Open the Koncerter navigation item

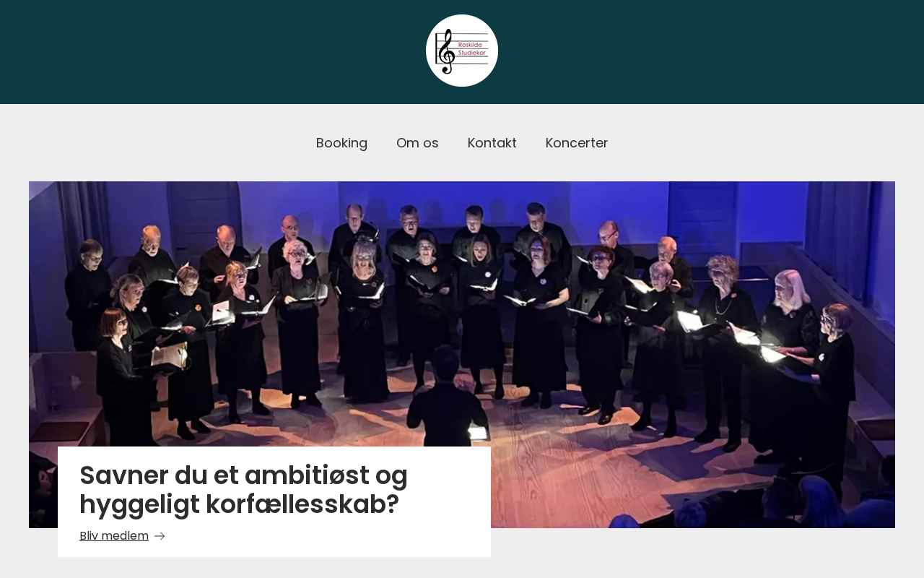[577, 143]
